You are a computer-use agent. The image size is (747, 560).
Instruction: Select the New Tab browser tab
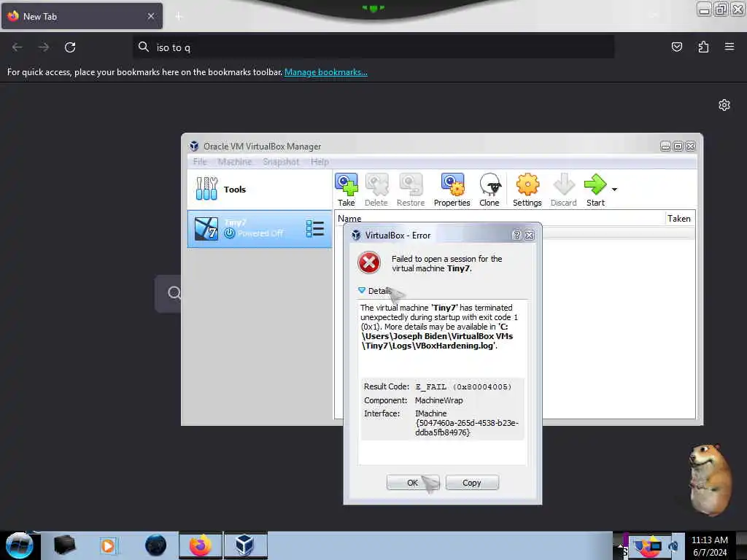(82, 16)
